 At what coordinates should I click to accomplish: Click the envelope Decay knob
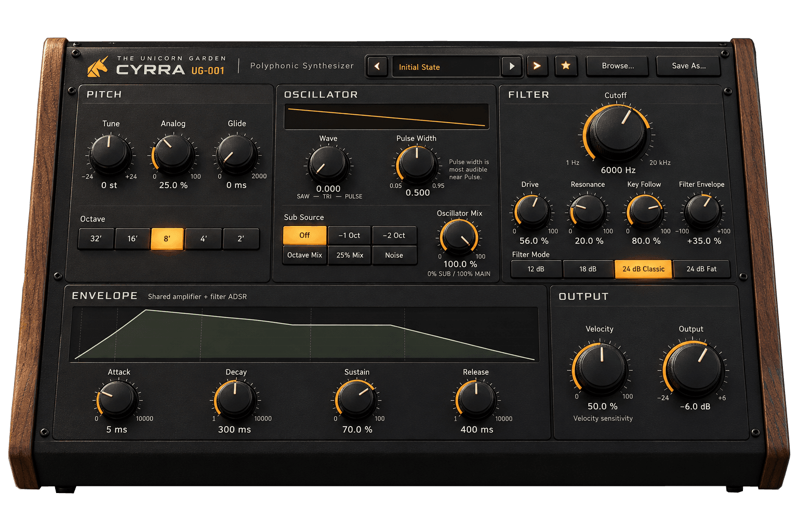(x=235, y=400)
